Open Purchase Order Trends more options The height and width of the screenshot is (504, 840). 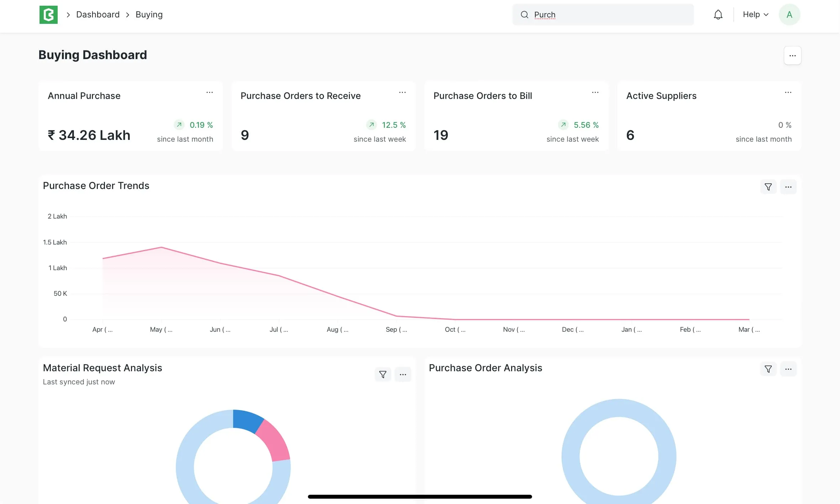(x=788, y=187)
